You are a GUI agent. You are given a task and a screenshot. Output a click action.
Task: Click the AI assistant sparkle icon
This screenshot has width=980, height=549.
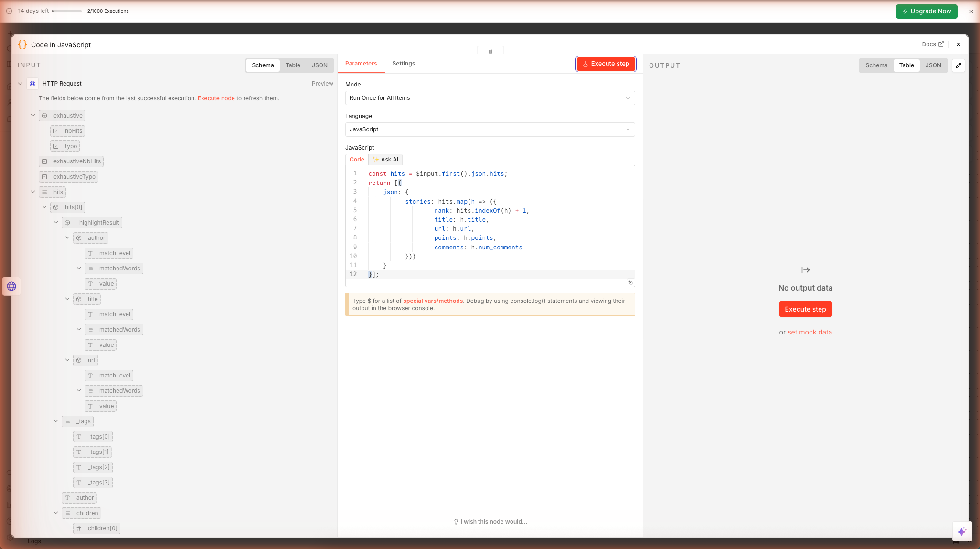962,531
